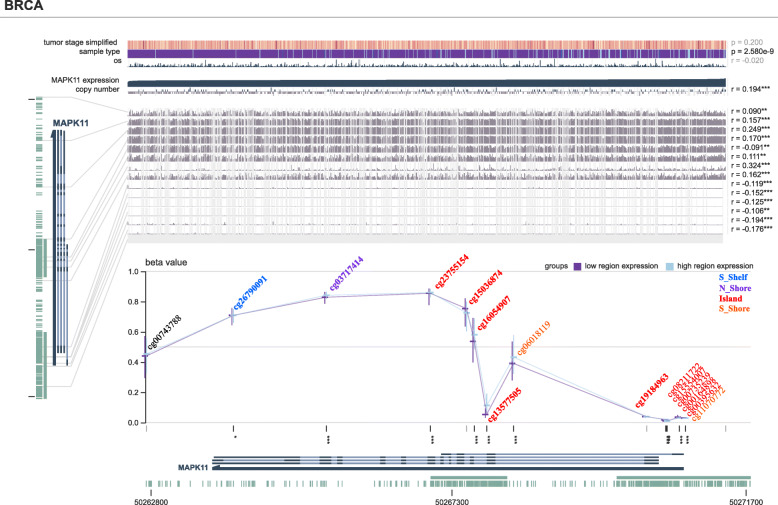Click the p = 0.200 statistic

coord(747,43)
